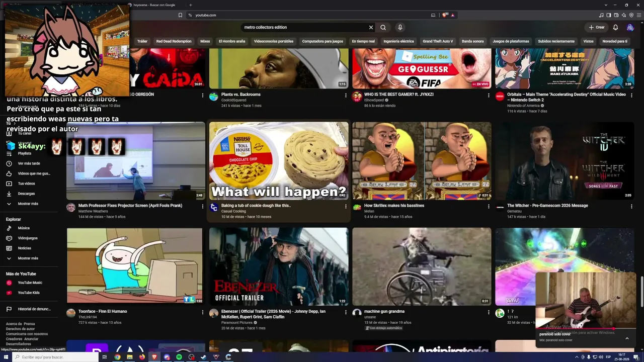
Task: Play the Toll House cookie dough thumbnail
Action: click(279, 161)
